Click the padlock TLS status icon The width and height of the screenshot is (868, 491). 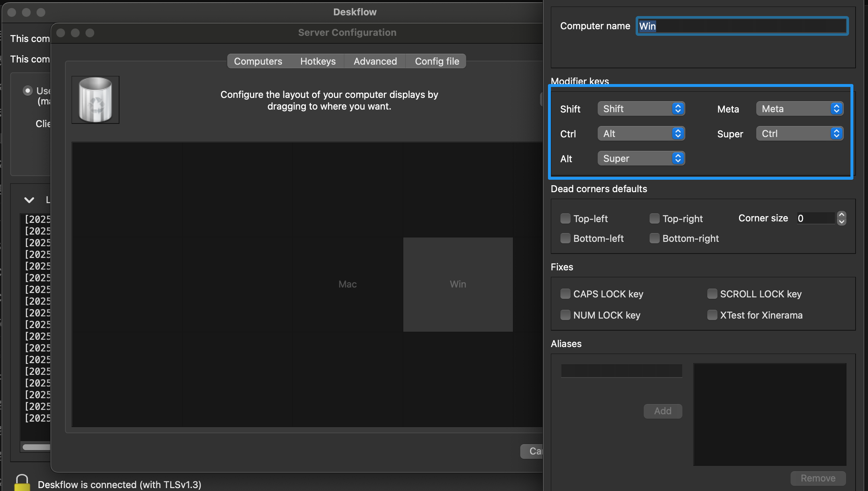click(x=22, y=482)
